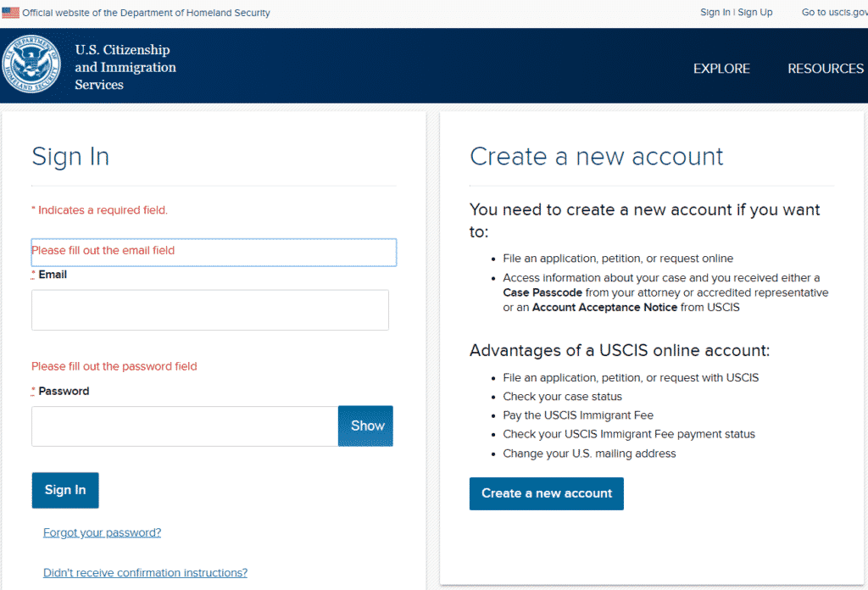Click 'Advantages of a USCIS online account:' heading
Viewport: 868px width, 590px height.
pos(620,351)
